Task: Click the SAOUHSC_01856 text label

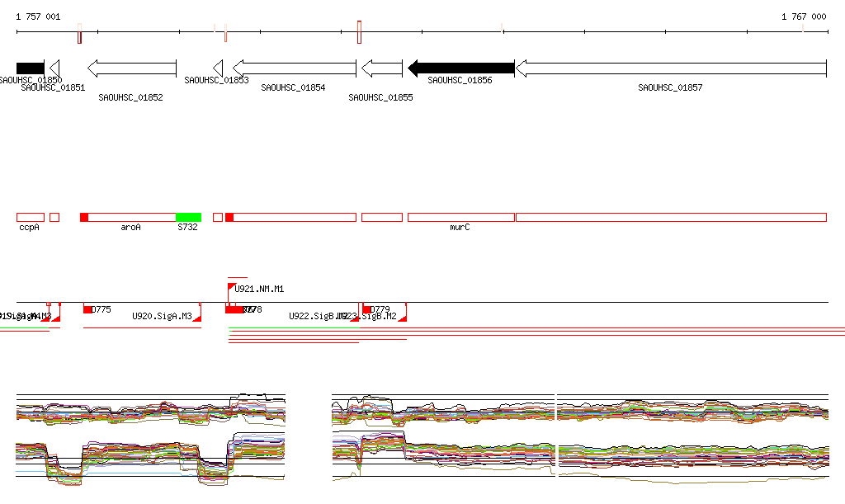Action: click(x=460, y=80)
